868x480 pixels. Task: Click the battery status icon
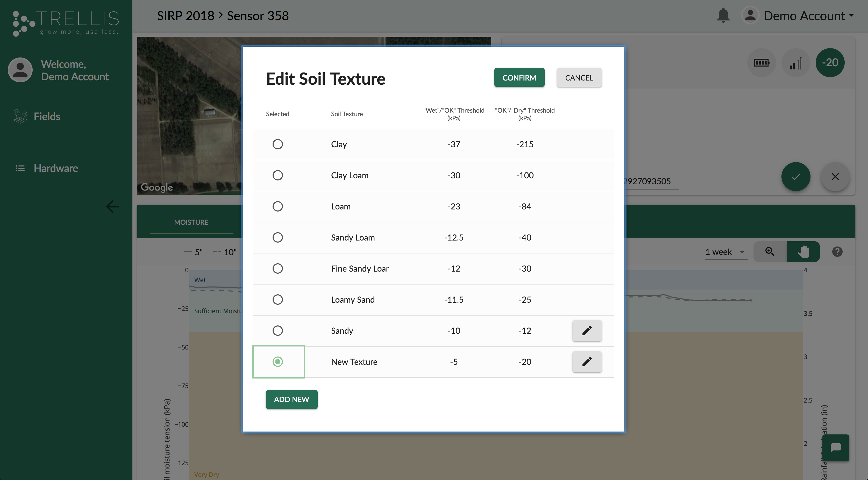pyautogui.click(x=761, y=63)
